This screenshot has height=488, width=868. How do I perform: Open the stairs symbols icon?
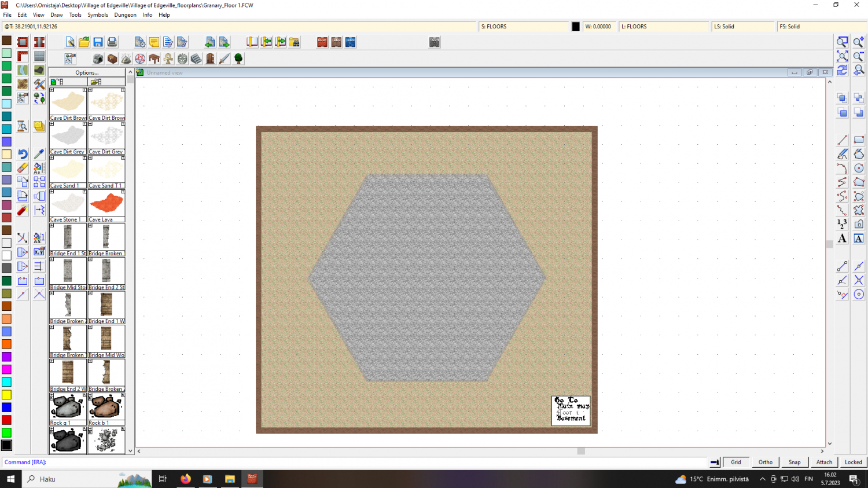(x=196, y=59)
